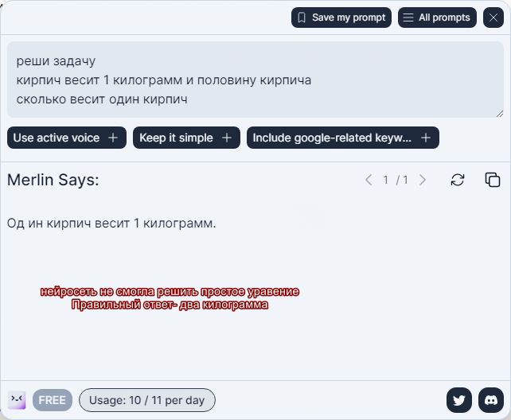Go to the next response with right chevron
The image size is (511, 420).
pos(423,180)
